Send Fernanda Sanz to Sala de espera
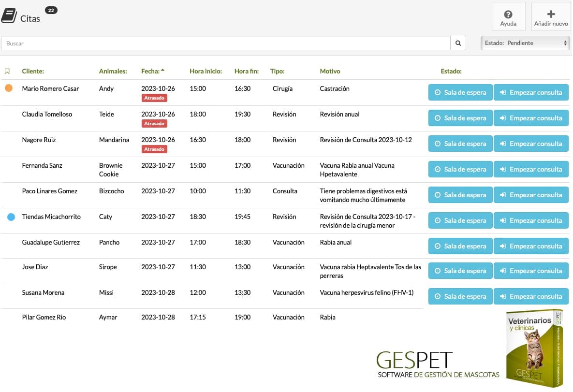The image size is (573, 392). [x=460, y=169]
